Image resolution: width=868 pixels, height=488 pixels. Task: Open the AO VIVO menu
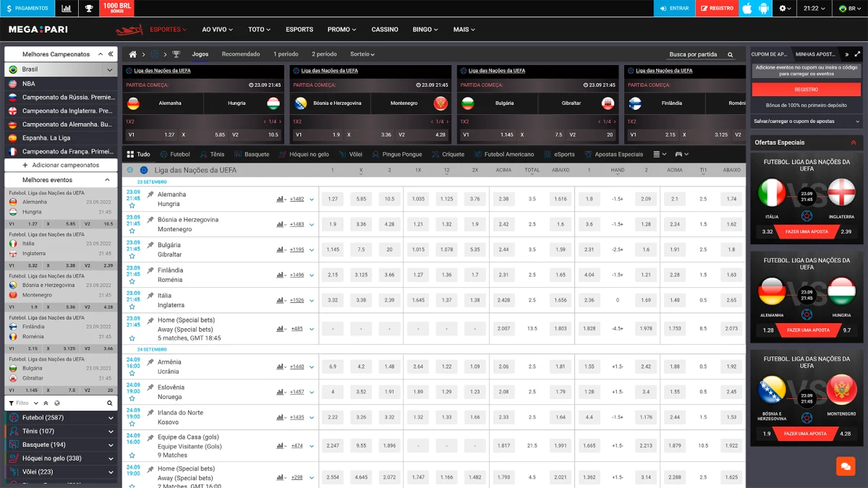pyautogui.click(x=218, y=30)
